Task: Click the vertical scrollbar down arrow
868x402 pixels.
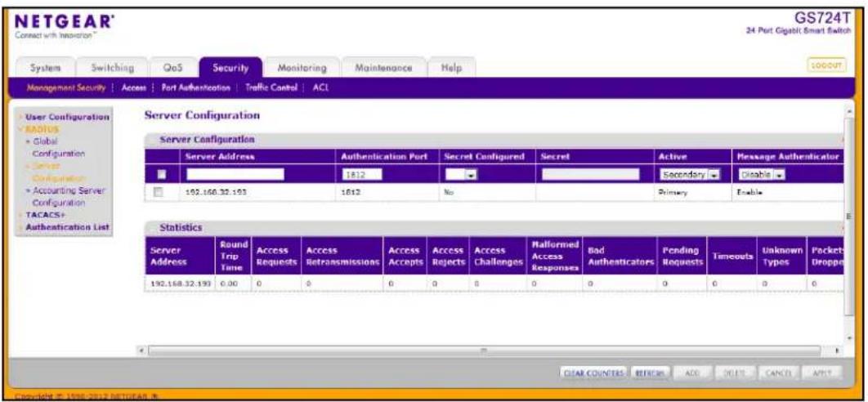Action: [x=850, y=337]
